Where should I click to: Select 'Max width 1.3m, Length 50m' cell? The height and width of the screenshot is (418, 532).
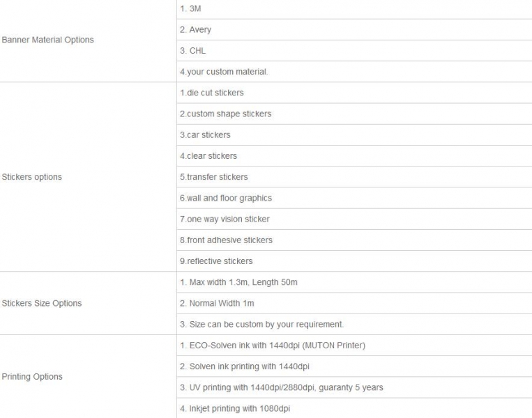tap(354, 282)
